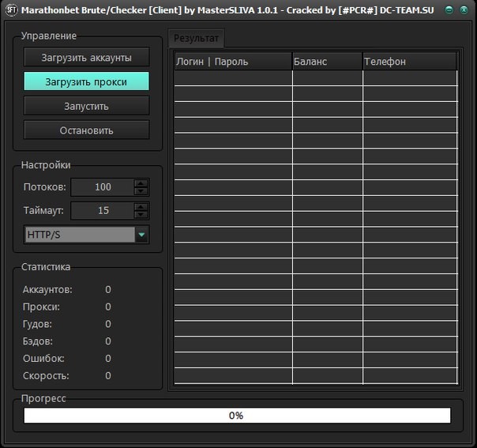This screenshot has height=448, width=477.
Task: Increase Потоков with the up arrow
Action: [141, 183]
